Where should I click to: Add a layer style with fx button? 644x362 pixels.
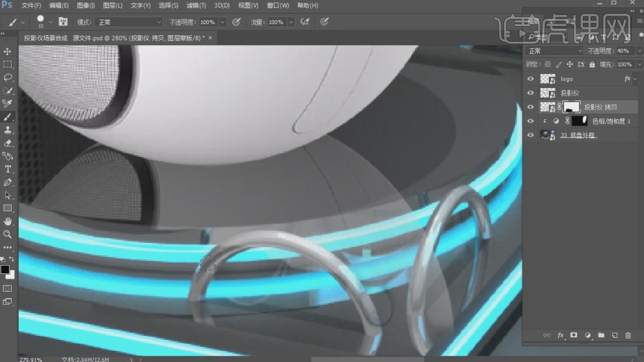pos(560,335)
